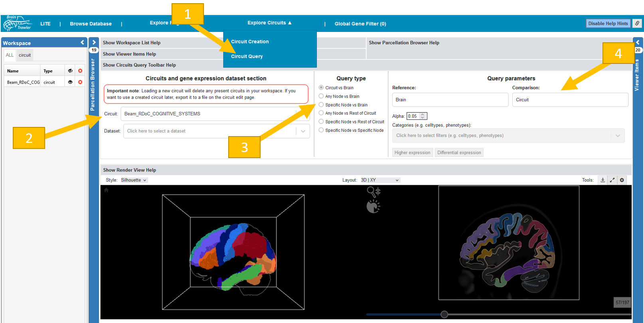Click the slice position slider handle
Screen dimensions: 644x323
tap(444, 314)
